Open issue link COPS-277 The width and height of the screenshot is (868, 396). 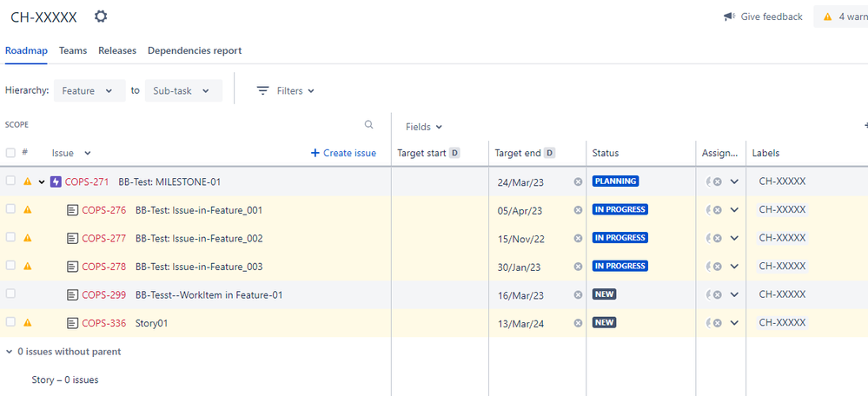pos(104,238)
